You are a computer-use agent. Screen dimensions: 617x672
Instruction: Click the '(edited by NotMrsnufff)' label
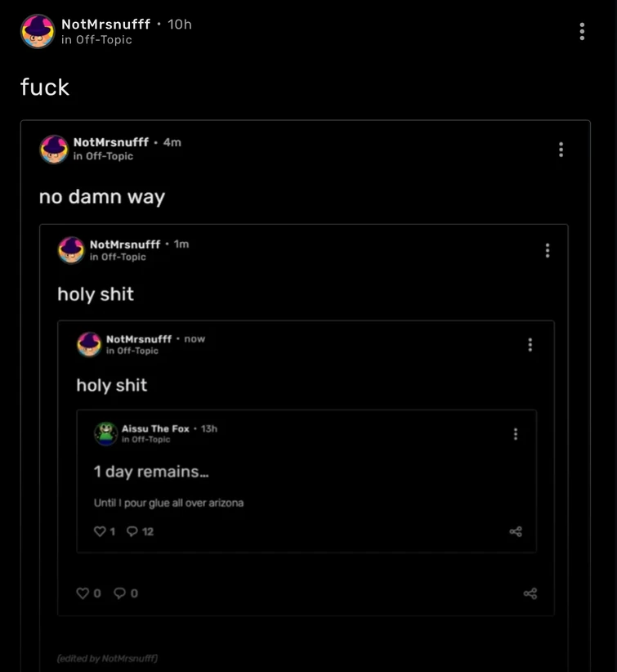(107, 656)
